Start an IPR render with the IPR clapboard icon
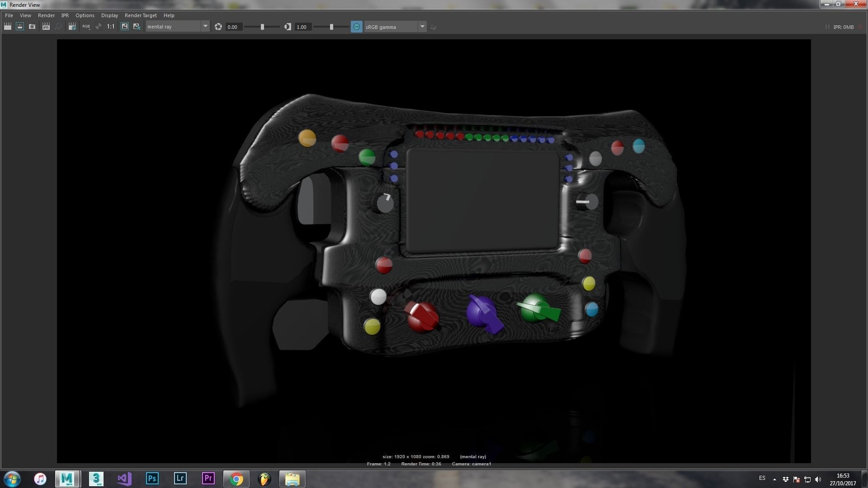This screenshot has width=868, height=488. tap(46, 27)
